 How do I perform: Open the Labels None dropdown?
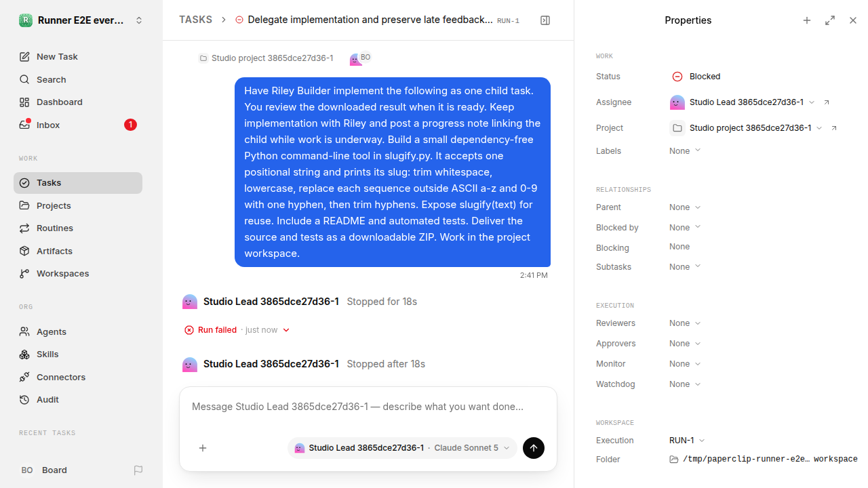685,151
